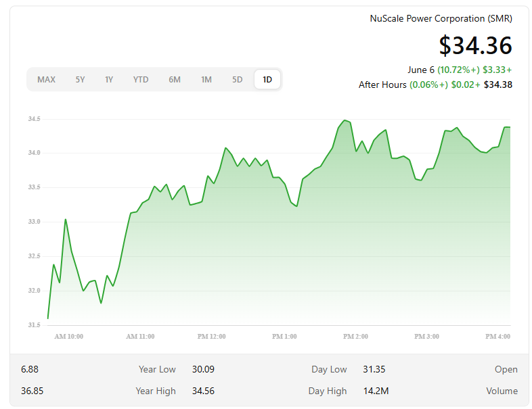The image size is (532, 409).
Task: Click the PM 4:00 axis label
Action: (497, 337)
